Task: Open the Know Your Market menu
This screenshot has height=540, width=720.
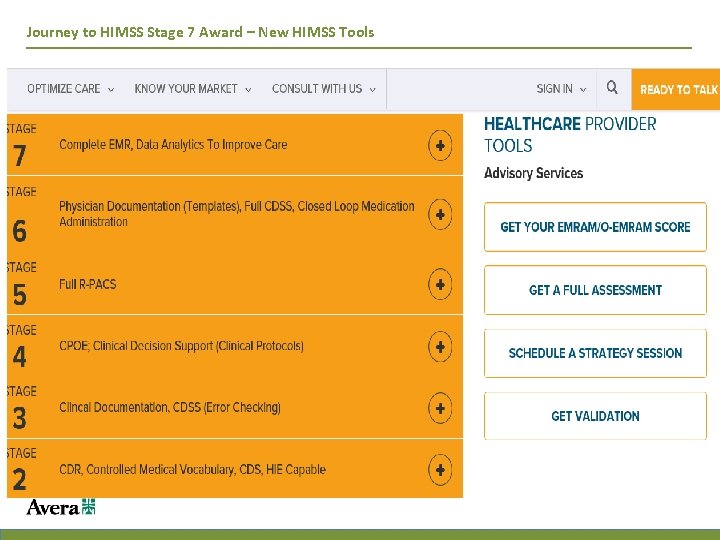Action: pyautogui.click(x=193, y=89)
